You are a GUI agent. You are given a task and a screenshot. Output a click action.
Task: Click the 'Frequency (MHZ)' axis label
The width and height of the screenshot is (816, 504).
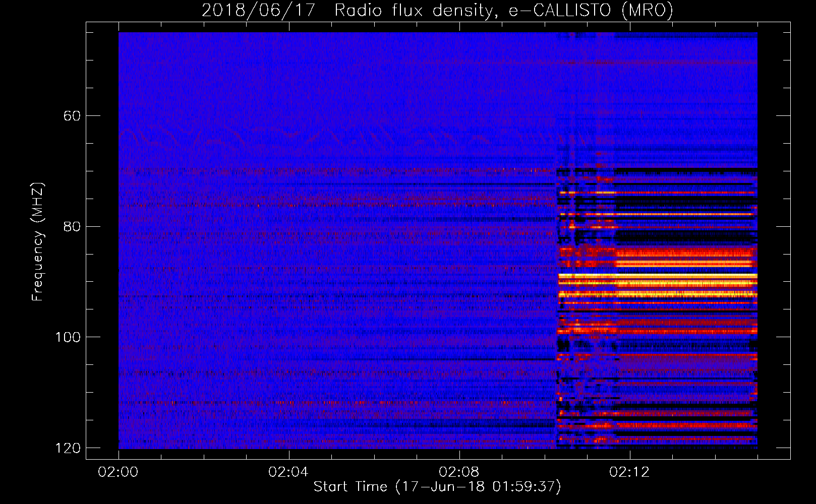click(x=38, y=242)
